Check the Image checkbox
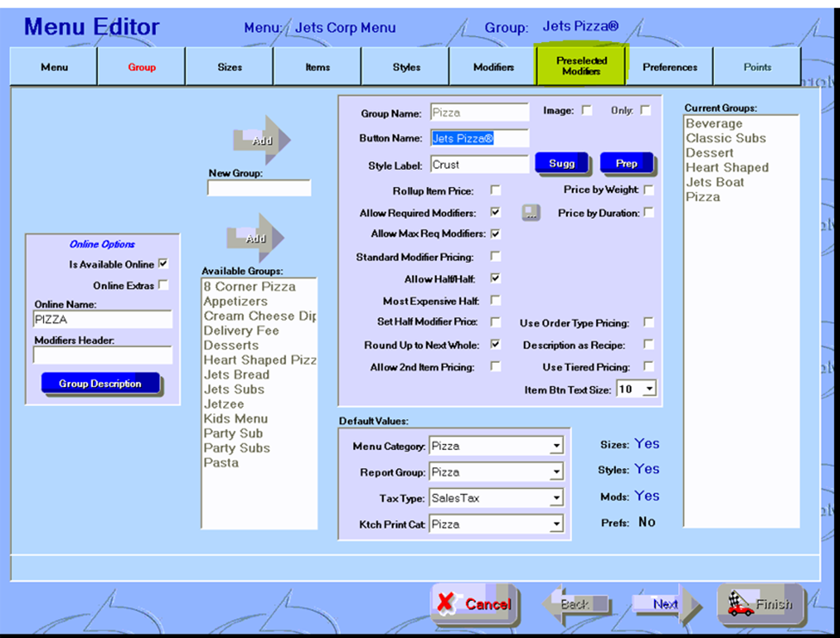 [x=588, y=109]
